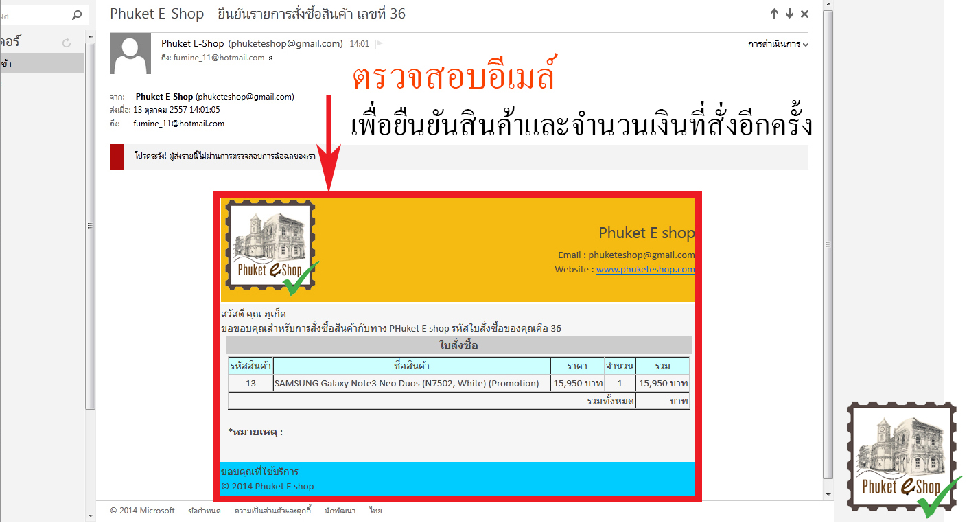Click the รหัสสินค้า column header
980x523 pixels.
pos(250,366)
